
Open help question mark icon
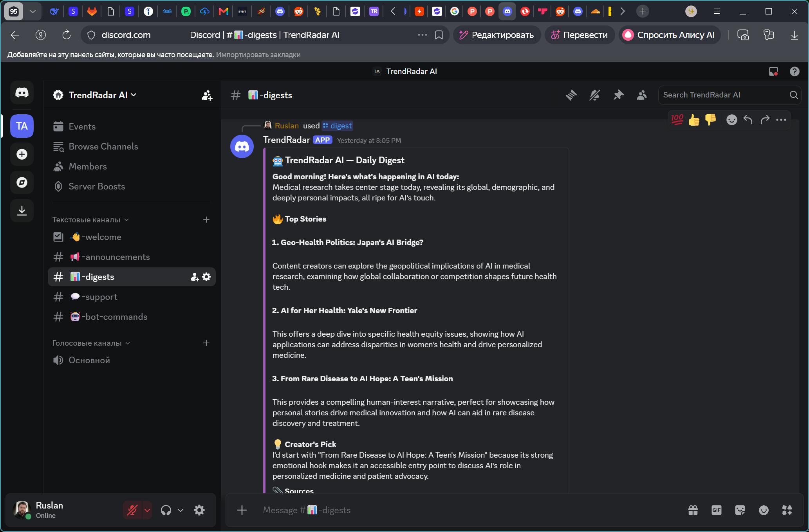(x=795, y=71)
